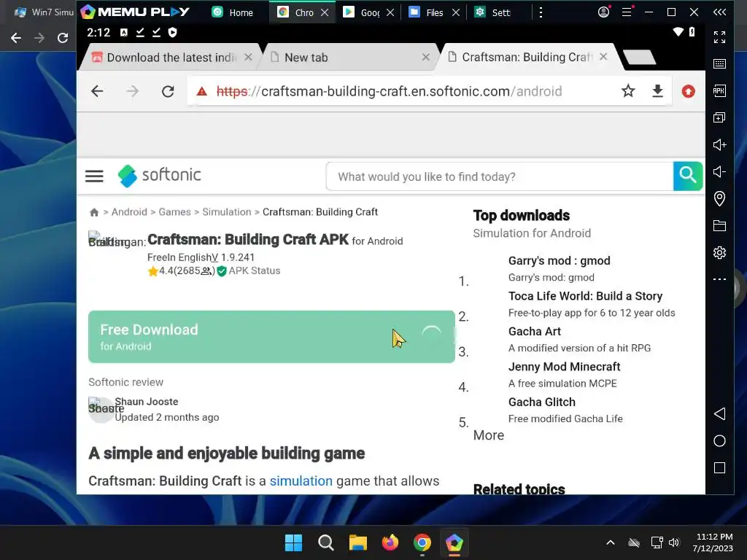Open Games breadcrumb link
The height and width of the screenshot is (560, 747).
coord(174,212)
